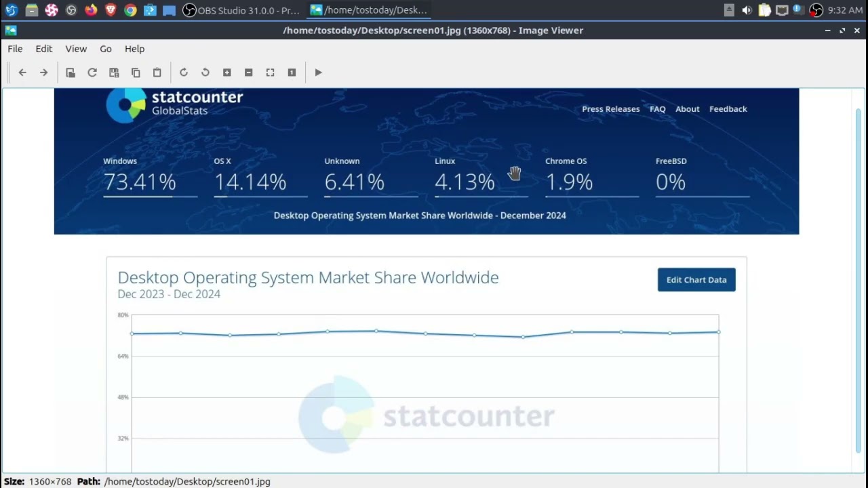Click the pink swirl launcher in the panel
This screenshot has height=488, width=868.
click(51, 10)
